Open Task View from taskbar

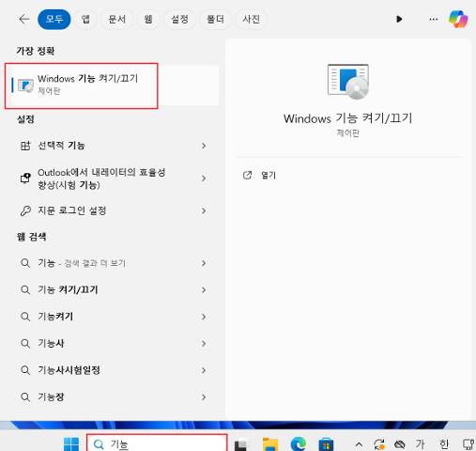(x=241, y=444)
